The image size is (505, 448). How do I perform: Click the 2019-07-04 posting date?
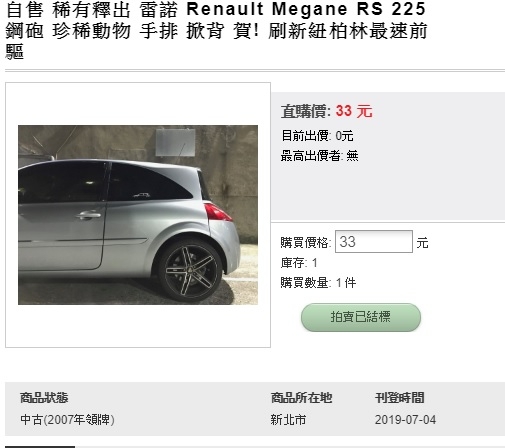tap(405, 420)
